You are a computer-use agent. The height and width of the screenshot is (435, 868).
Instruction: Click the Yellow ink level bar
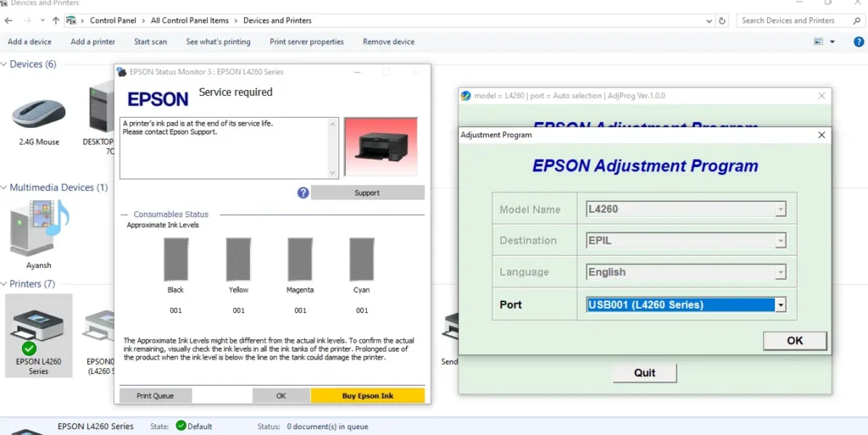[x=238, y=259]
